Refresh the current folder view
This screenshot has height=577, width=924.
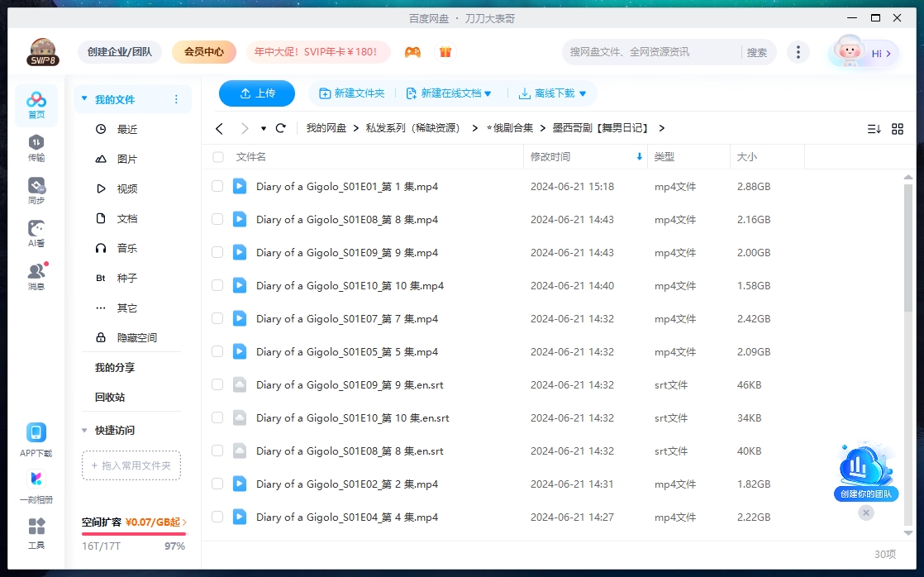click(x=281, y=128)
